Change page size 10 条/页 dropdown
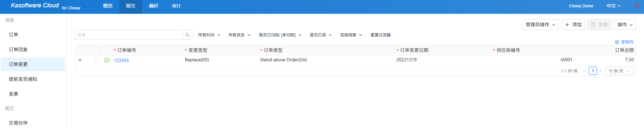Screen dimensions: 644x128 [619, 71]
